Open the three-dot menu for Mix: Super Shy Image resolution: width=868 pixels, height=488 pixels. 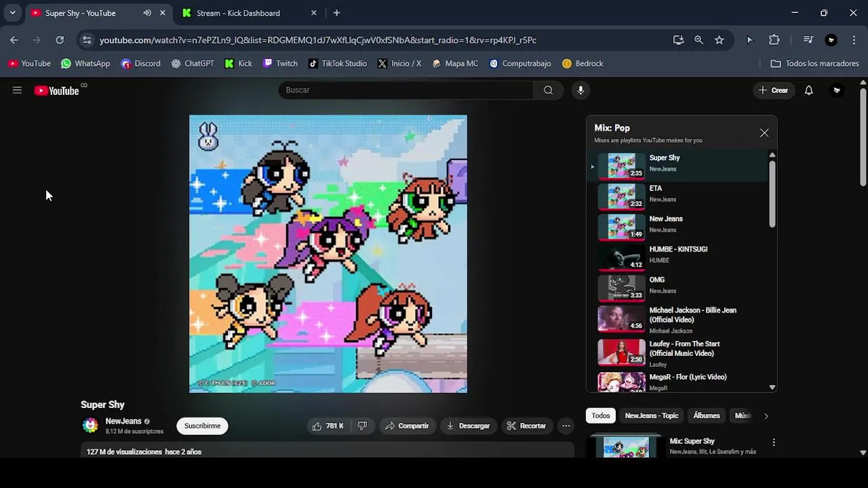click(773, 443)
